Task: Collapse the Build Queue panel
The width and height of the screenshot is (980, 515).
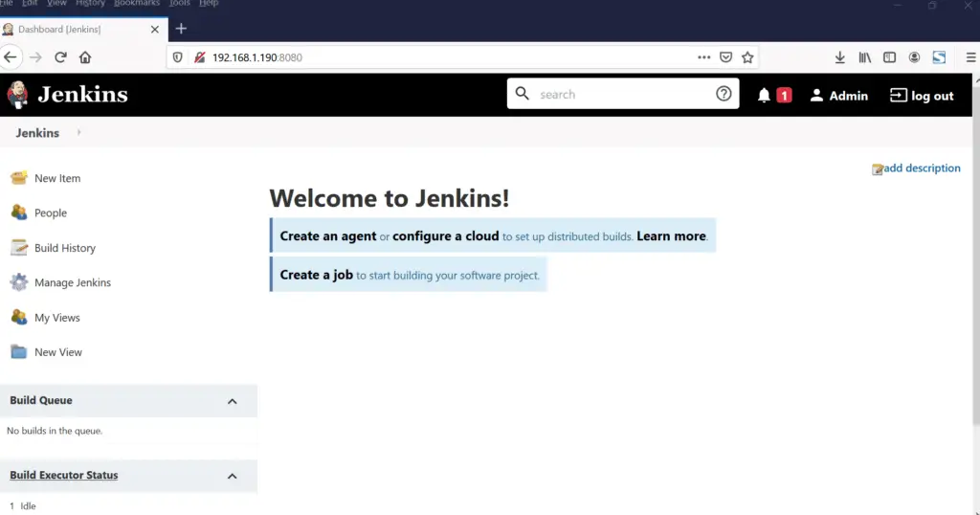Action: [232, 401]
